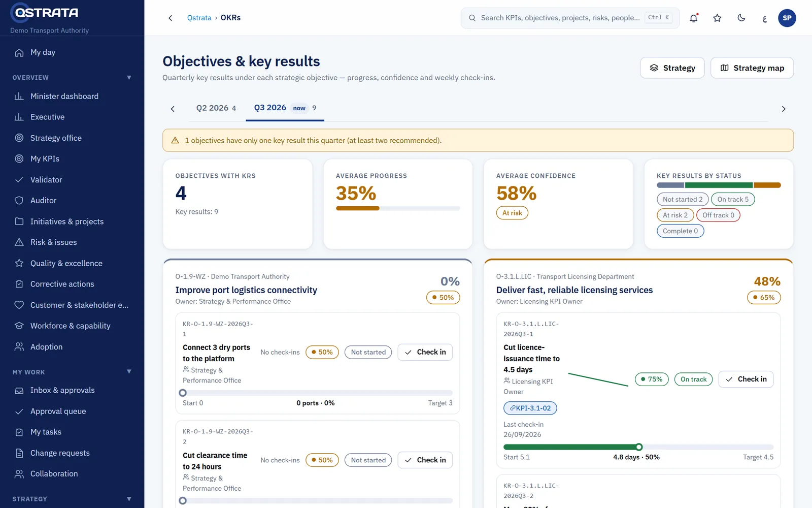The image size is (812, 508).
Task: Open the Strategy button
Action: click(672, 68)
